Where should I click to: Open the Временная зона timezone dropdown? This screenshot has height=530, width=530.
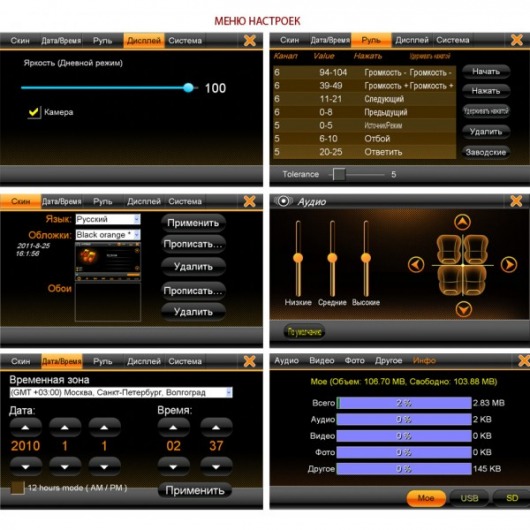[121, 392]
